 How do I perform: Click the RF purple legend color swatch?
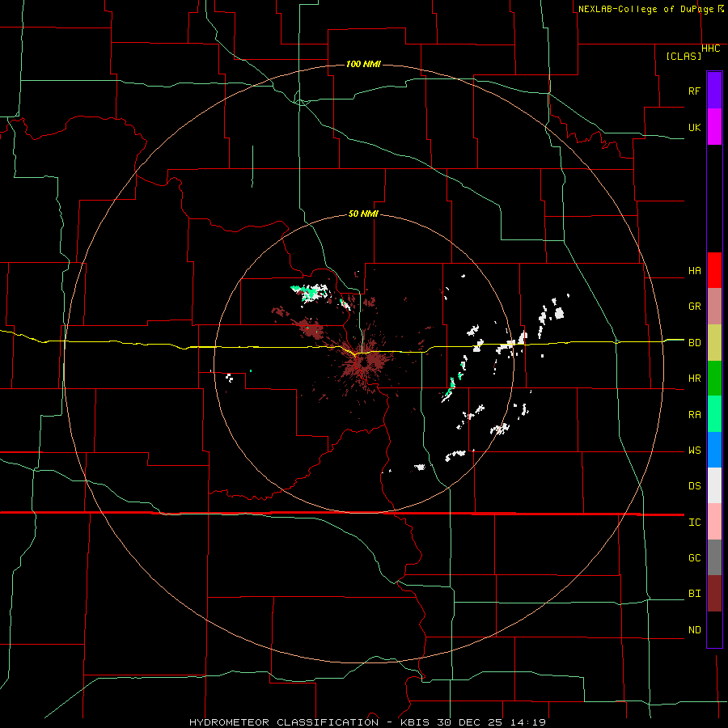tap(714, 91)
